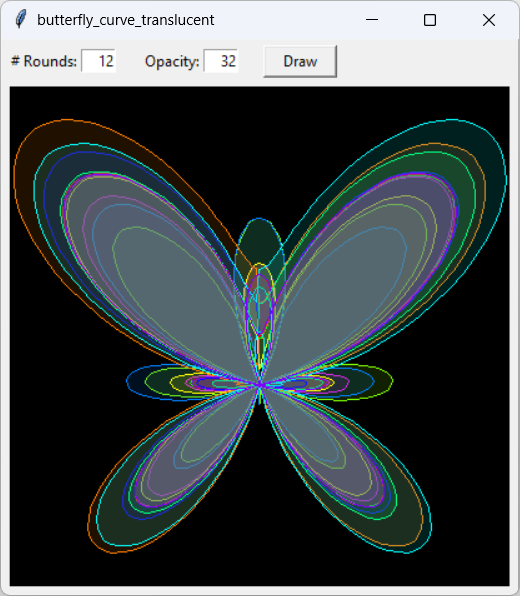Click the feather app icon in title bar
The width and height of the screenshot is (520, 596).
(21, 20)
